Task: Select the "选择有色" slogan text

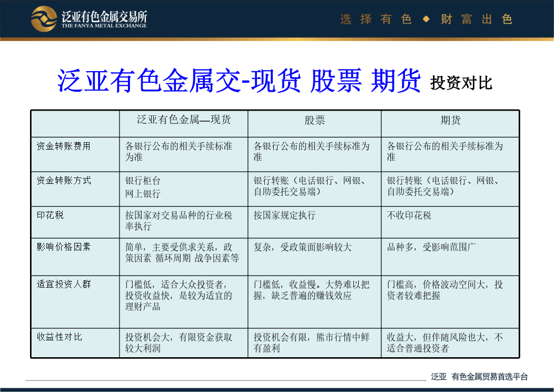Action: [376, 19]
